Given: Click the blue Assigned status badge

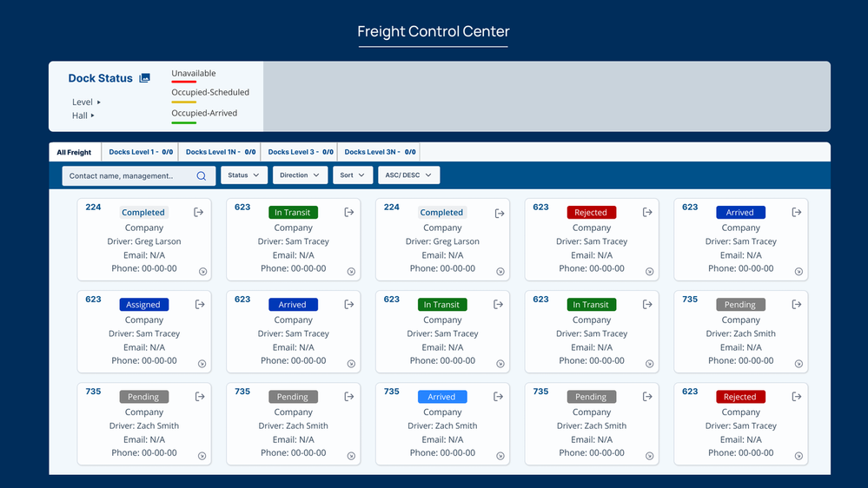Looking at the screenshot, I should click(143, 305).
